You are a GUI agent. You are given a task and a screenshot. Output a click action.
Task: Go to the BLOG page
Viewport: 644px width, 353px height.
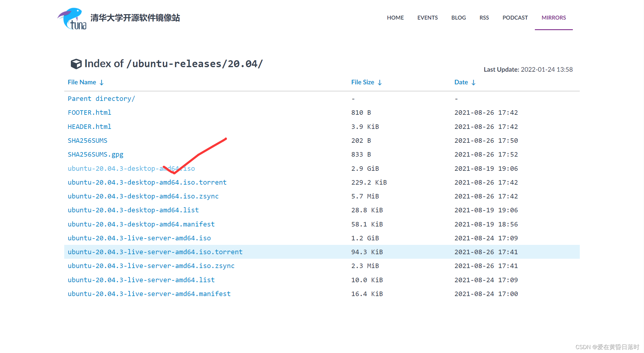point(458,18)
